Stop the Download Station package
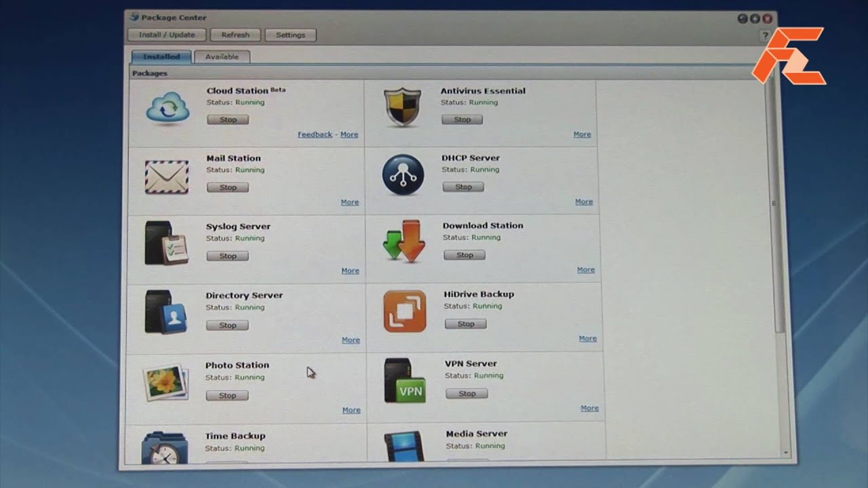 (465, 256)
